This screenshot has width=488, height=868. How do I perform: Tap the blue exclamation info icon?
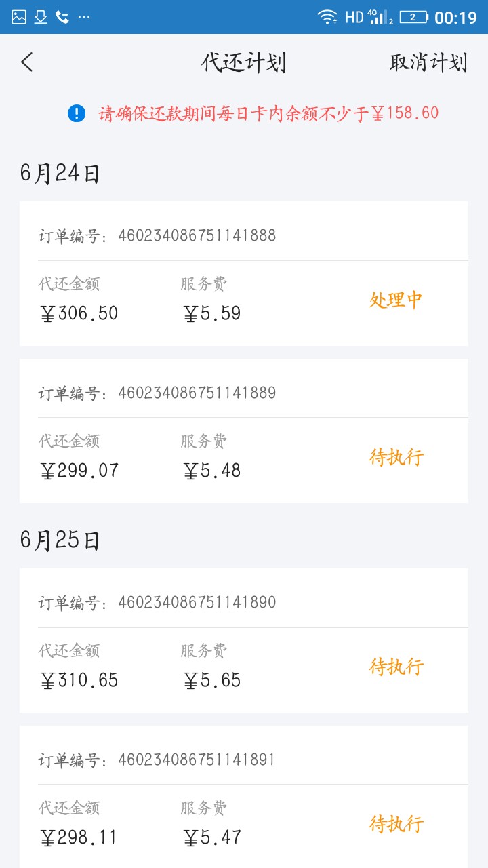coord(77,113)
